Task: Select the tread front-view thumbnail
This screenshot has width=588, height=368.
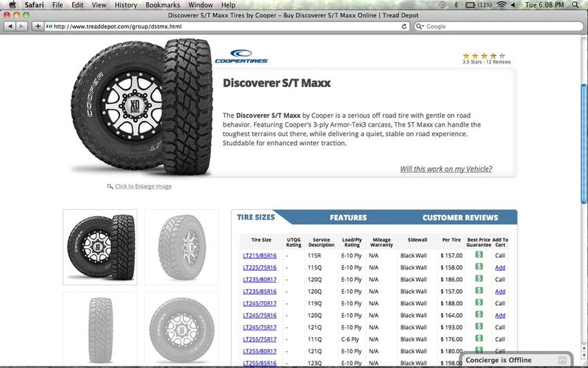Action: (100, 330)
